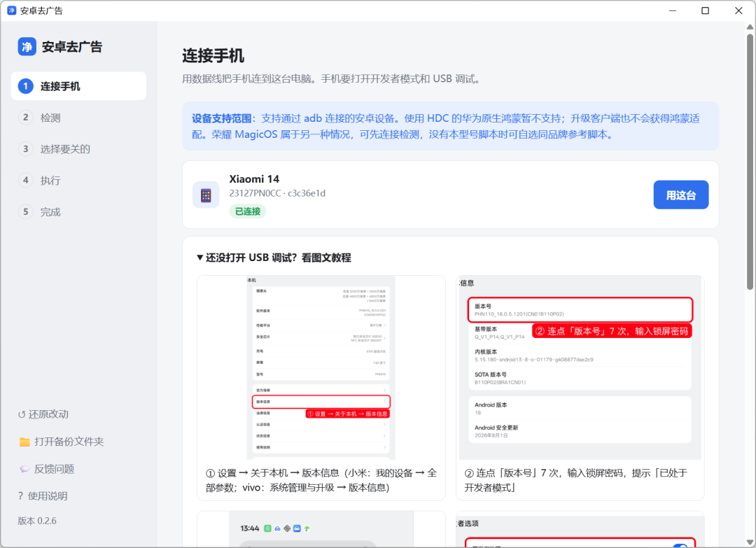Viewport: 756px width, 548px height.
Task: Click the 版本 0.2.6 text
Action: point(37,521)
